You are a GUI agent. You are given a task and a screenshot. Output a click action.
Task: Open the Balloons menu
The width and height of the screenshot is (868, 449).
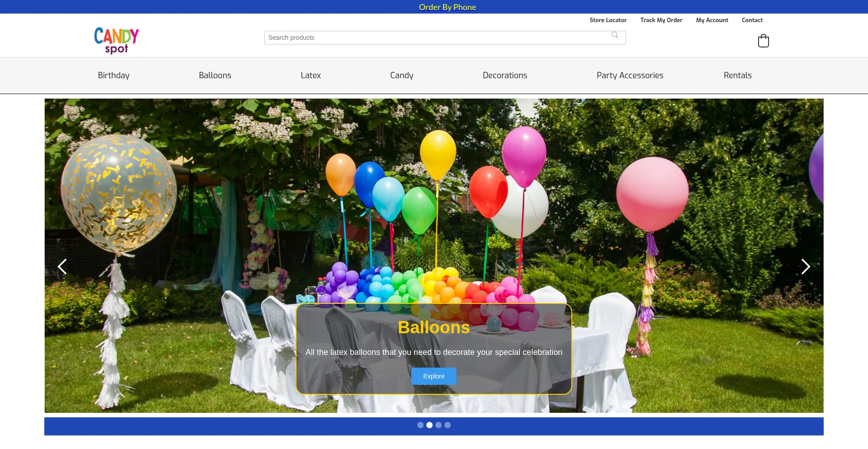[x=215, y=76]
